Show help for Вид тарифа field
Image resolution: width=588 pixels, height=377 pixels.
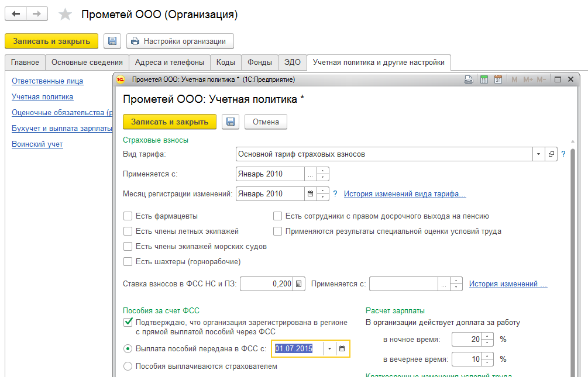click(563, 154)
